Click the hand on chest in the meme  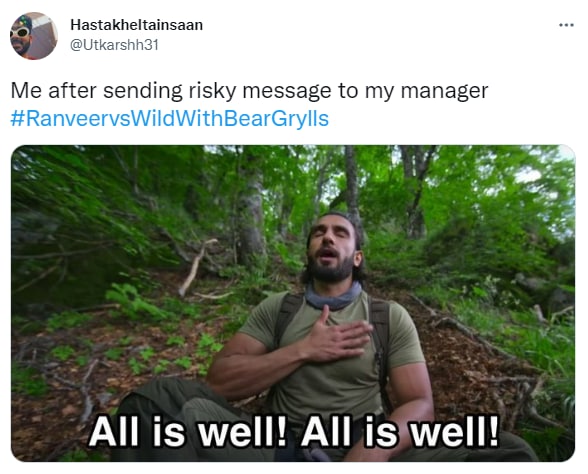(338, 333)
